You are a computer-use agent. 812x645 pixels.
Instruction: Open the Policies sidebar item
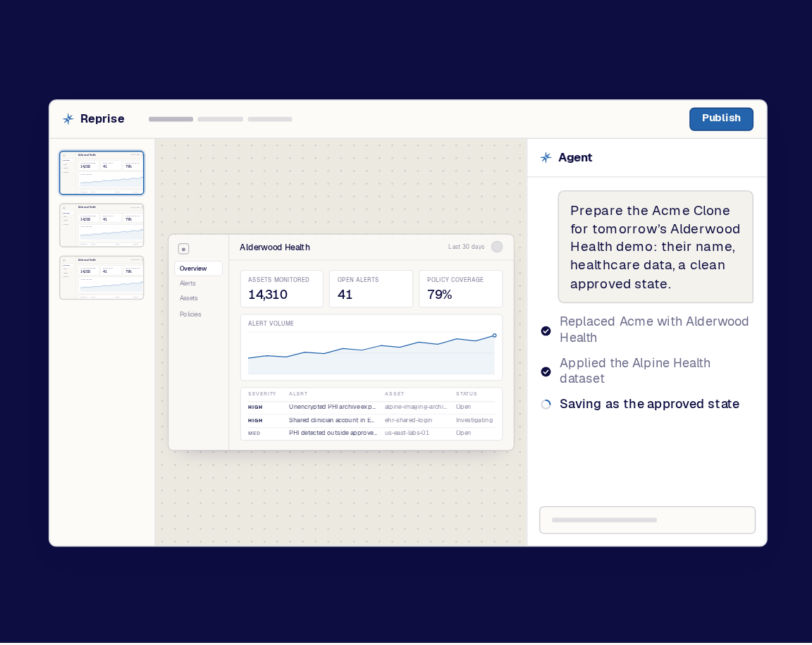[190, 314]
